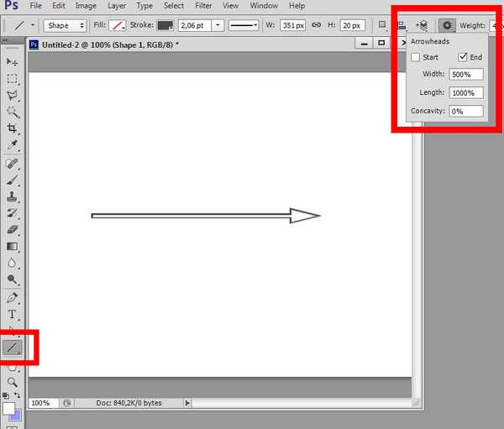
Task: Select the Quick Selection tool
Action: click(x=13, y=112)
